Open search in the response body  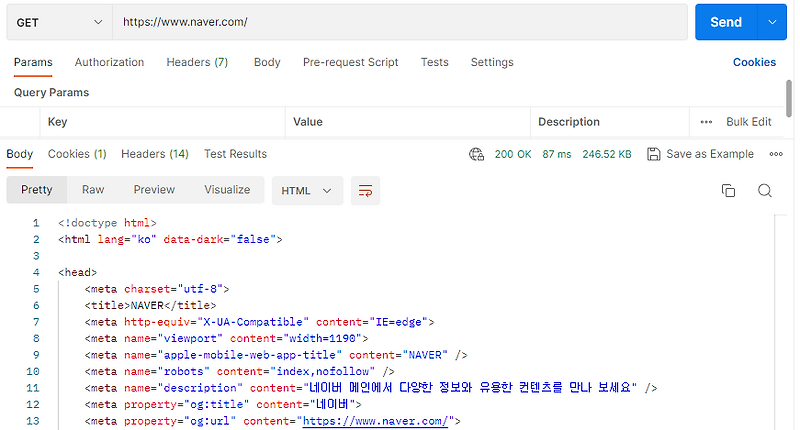pyautogui.click(x=765, y=191)
